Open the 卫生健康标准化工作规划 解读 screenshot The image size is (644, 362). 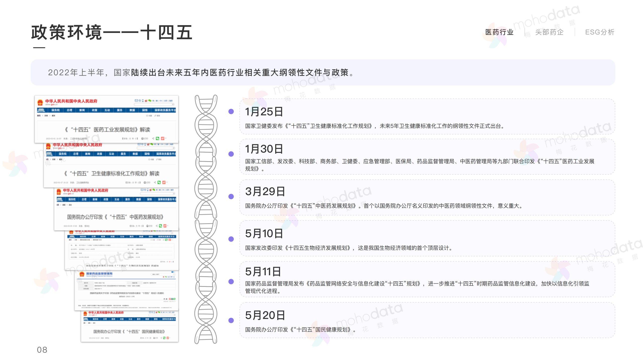click(111, 173)
